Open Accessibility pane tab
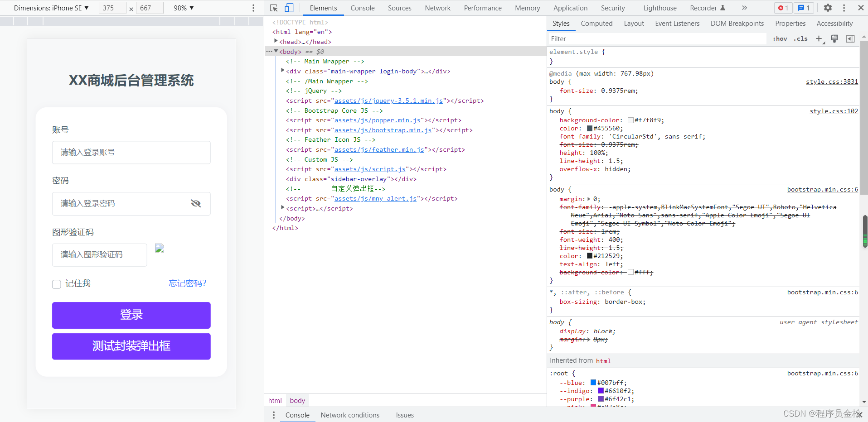The width and height of the screenshot is (868, 422). click(x=834, y=24)
